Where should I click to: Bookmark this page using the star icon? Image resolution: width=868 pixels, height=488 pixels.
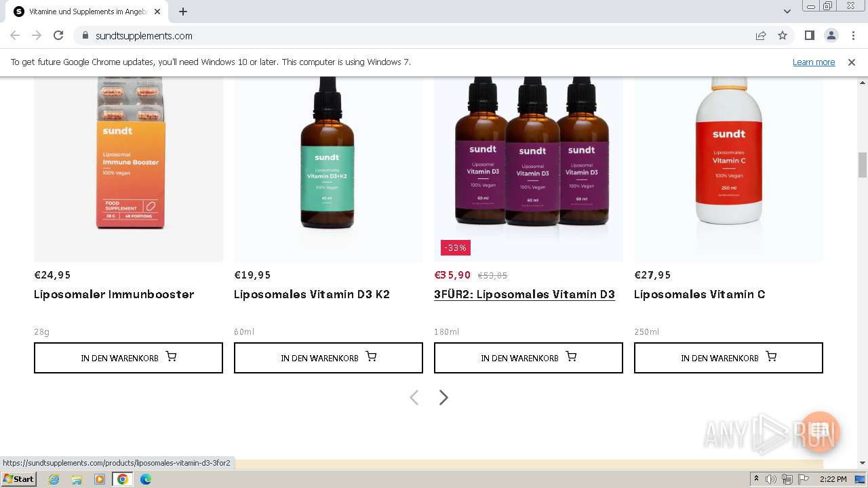click(x=783, y=35)
